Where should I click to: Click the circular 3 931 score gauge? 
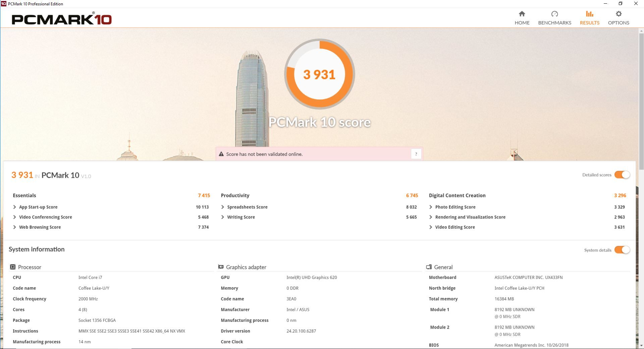(x=319, y=74)
